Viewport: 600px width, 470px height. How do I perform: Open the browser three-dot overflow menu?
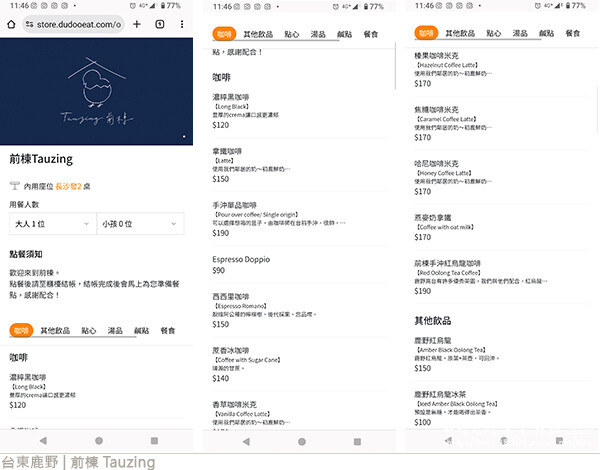coord(182,24)
